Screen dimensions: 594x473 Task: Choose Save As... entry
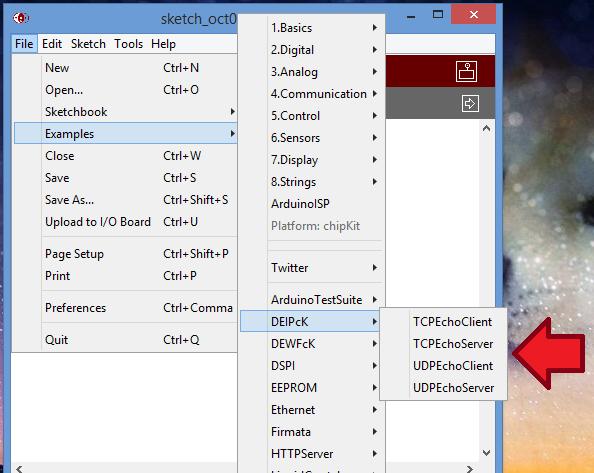[x=125, y=200]
